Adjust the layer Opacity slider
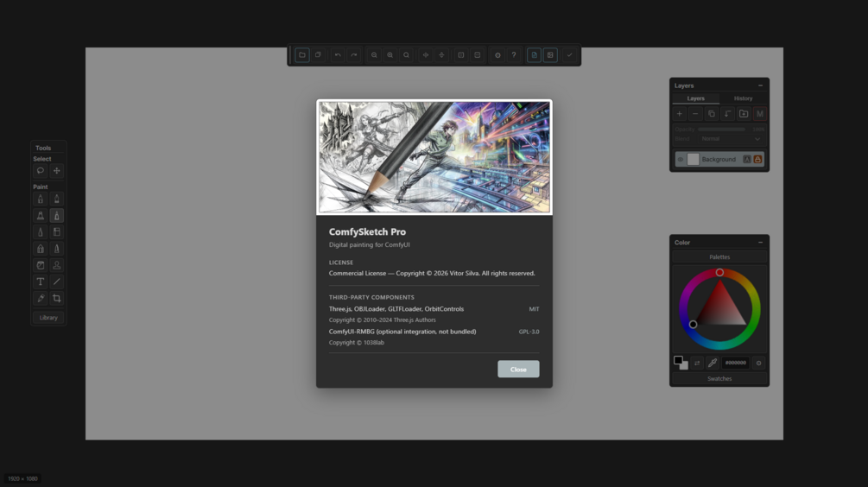The image size is (868, 487). point(721,130)
